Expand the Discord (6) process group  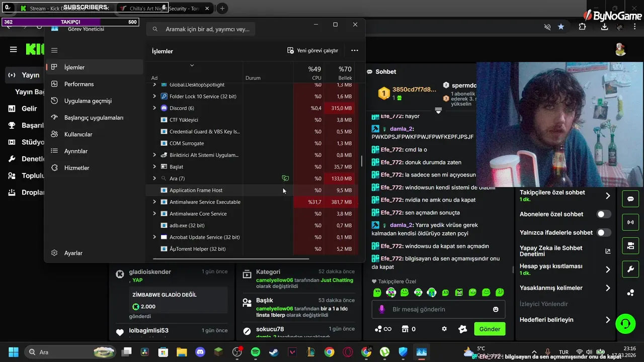[x=154, y=108]
